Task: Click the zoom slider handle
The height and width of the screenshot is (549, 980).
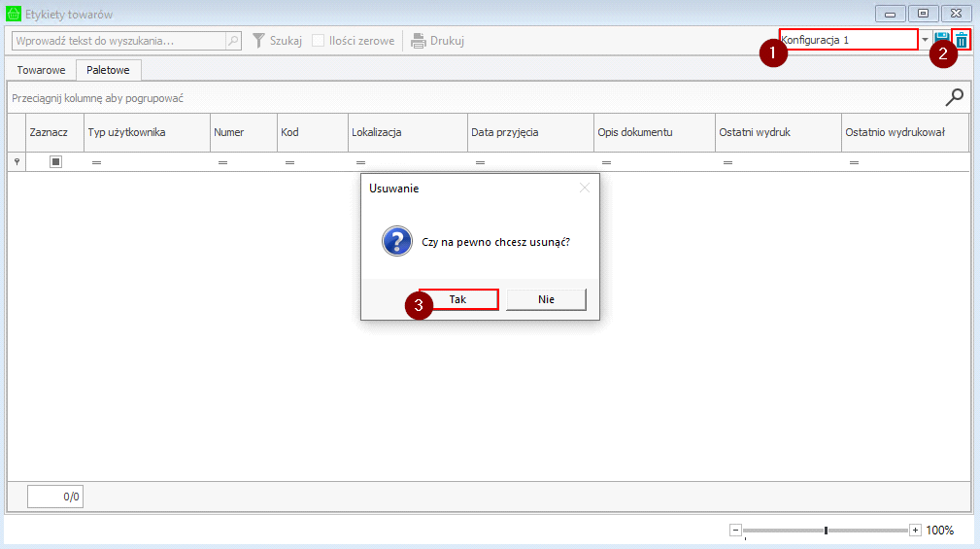Action: (826, 530)
